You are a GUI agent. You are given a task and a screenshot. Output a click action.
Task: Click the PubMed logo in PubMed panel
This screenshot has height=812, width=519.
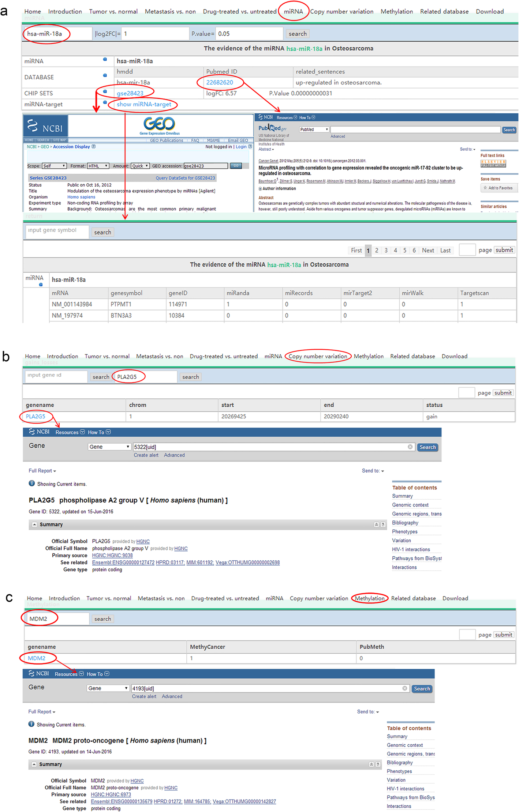click(x=272, y=128)
